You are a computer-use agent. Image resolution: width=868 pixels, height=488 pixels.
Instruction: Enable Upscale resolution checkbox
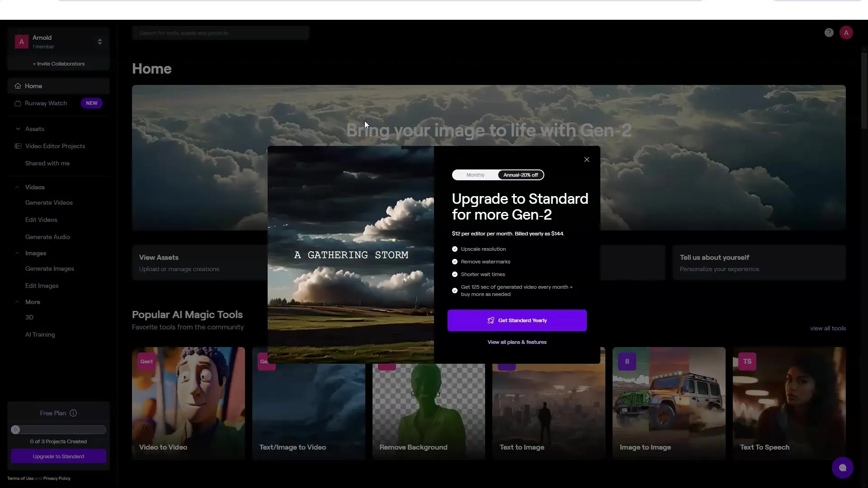click(x=455, y=249)
